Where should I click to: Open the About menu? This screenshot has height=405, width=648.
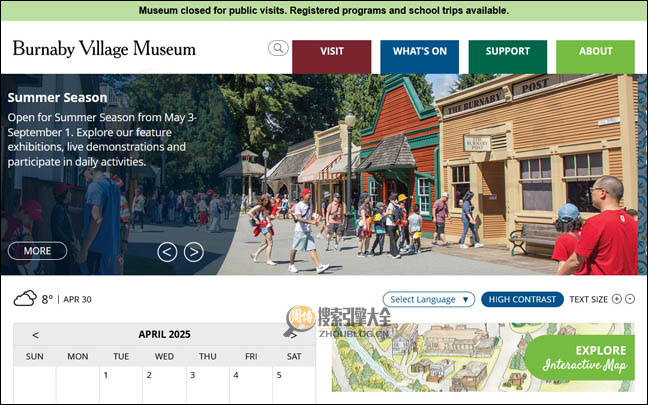tap(595, 57)
